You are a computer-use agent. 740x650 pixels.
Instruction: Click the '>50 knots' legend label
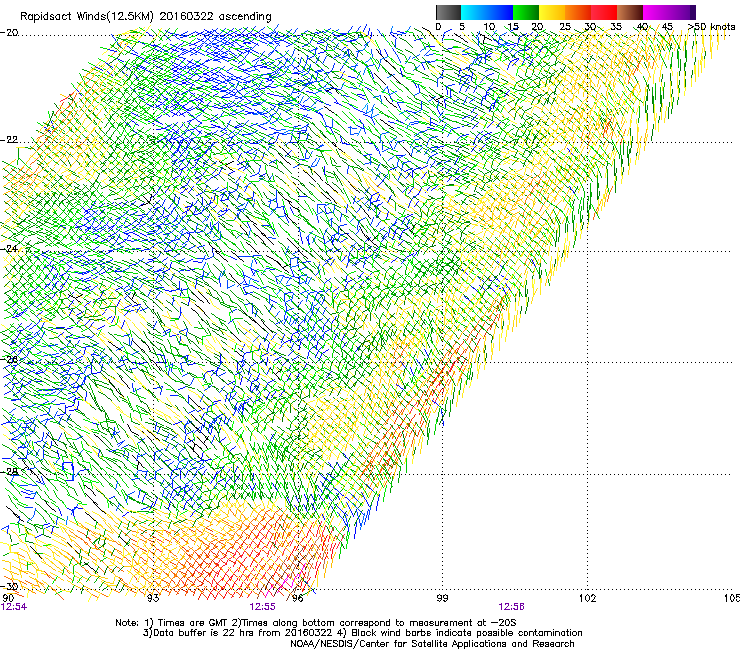click(712, 27)
